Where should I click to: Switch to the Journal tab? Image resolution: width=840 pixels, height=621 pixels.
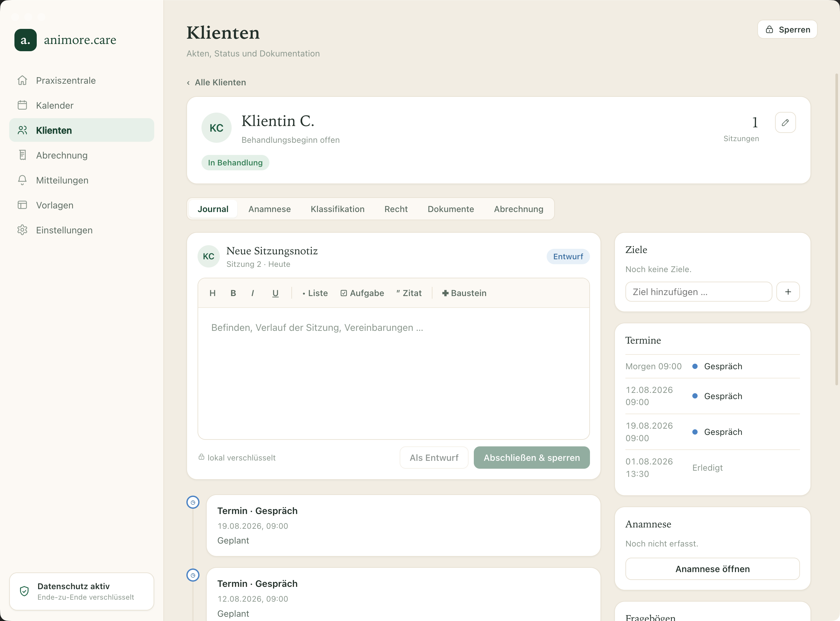pyautogui.click(x=213, y=209)
